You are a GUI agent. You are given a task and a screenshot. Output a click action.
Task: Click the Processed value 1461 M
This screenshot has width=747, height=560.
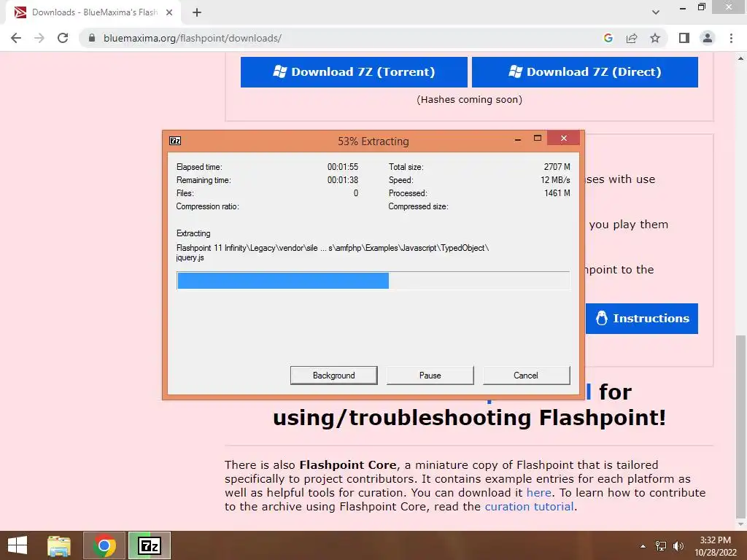pyautogui.click(x=557, y=192)
